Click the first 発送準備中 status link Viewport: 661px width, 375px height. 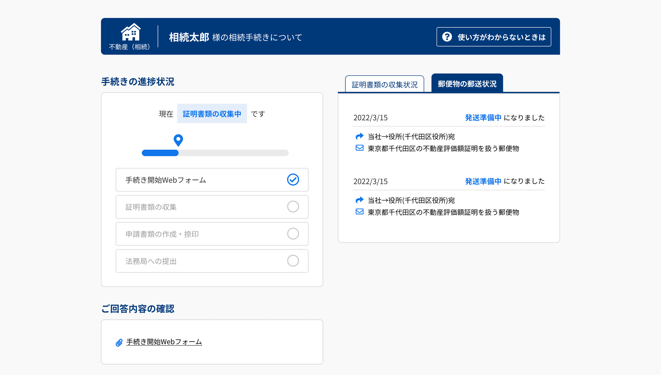click(x=483, y=118)
